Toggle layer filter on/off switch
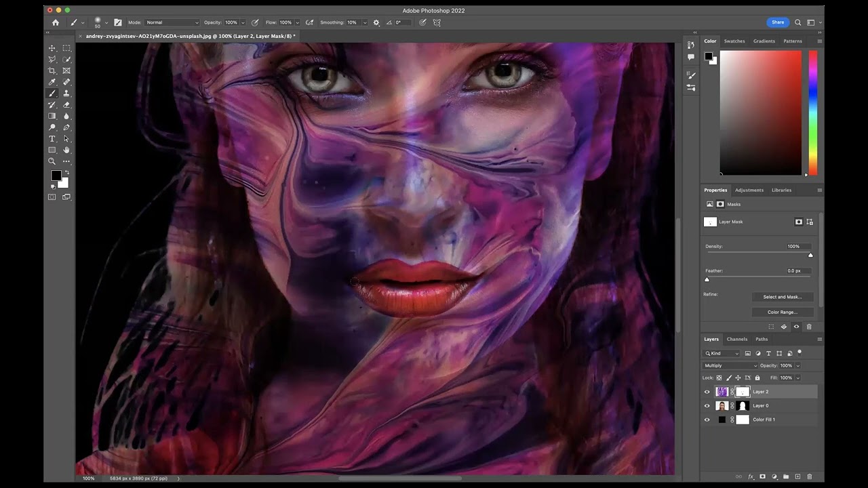This screenshot has height=488, width=868. coord(800,352)
